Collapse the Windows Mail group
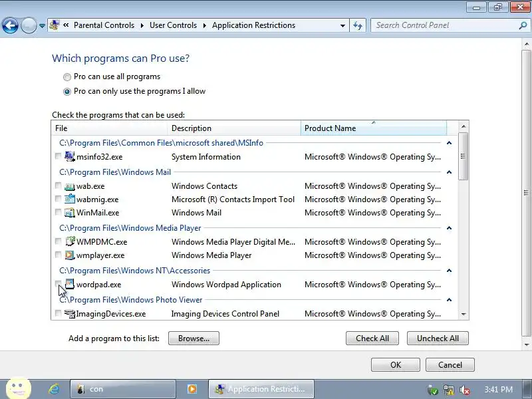The image size is (532, 399). [450, 172]
